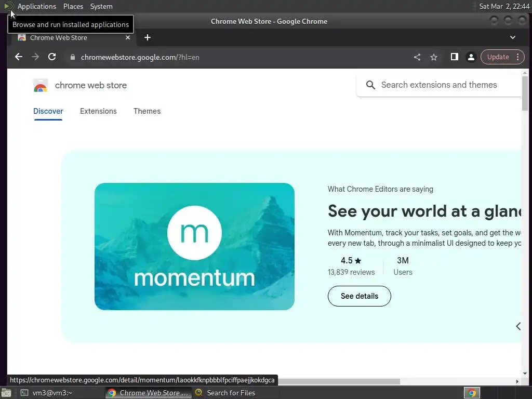Click the scrollbar down arrow

click(x=525, y=374)
